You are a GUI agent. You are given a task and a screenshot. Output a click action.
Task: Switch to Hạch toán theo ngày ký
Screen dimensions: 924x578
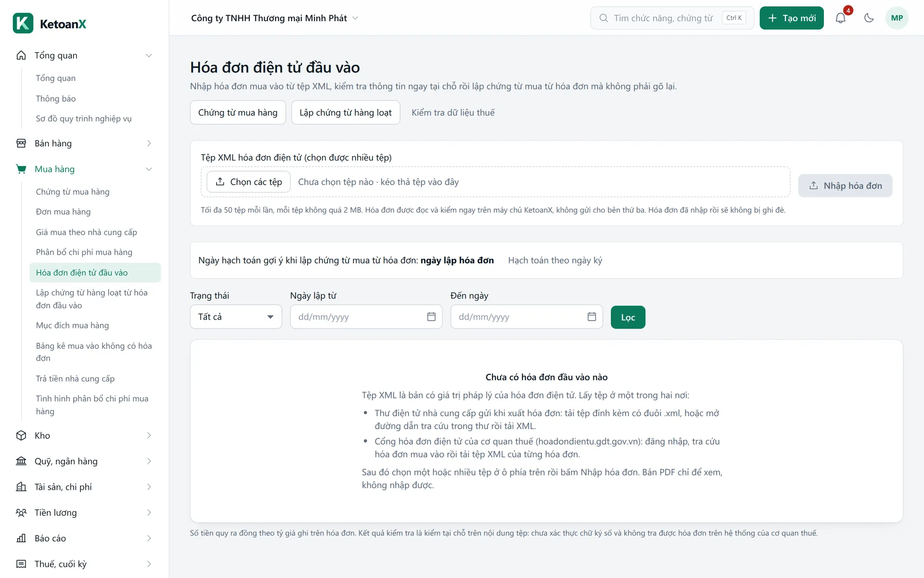555,260
